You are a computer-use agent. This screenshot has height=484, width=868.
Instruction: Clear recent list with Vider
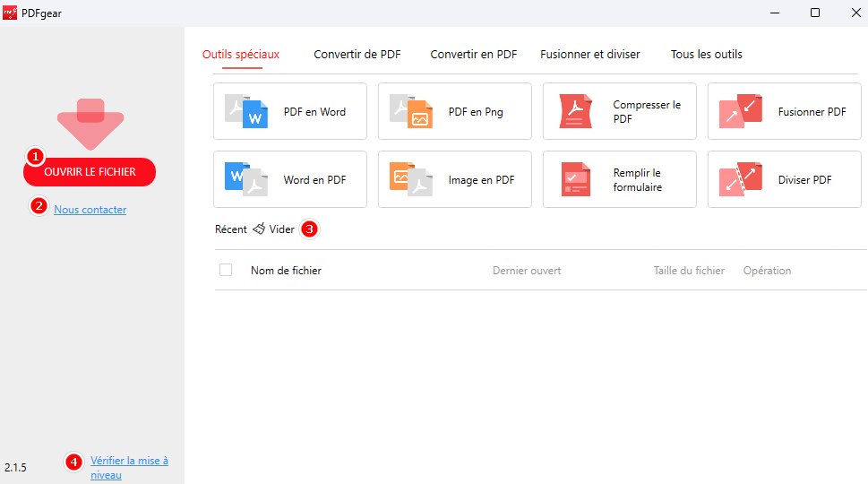click(282, 229)
